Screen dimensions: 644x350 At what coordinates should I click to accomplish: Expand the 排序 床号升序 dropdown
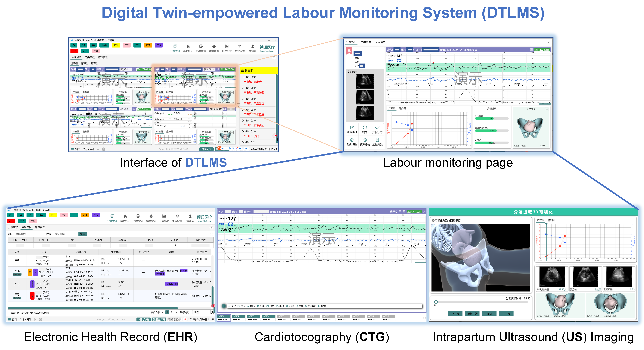(x=64, y=234)
